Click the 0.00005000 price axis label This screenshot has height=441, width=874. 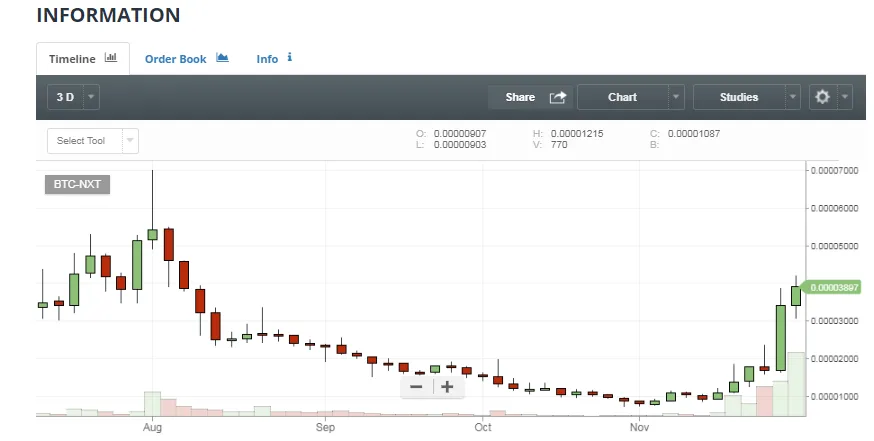click(x=834, y=246)
